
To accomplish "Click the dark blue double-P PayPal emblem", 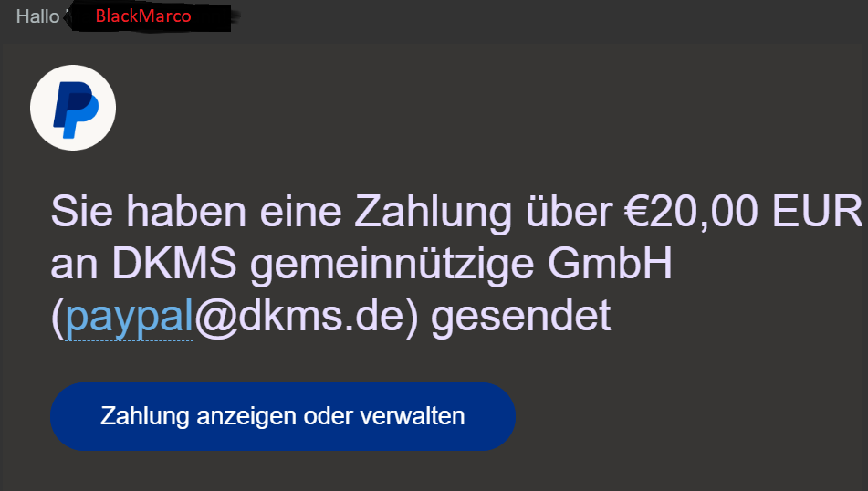I will pyautogui.click(x=76, y=110).
